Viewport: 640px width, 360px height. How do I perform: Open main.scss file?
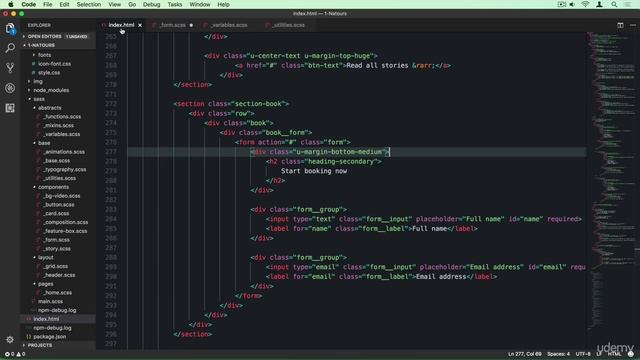pos(50,301)
